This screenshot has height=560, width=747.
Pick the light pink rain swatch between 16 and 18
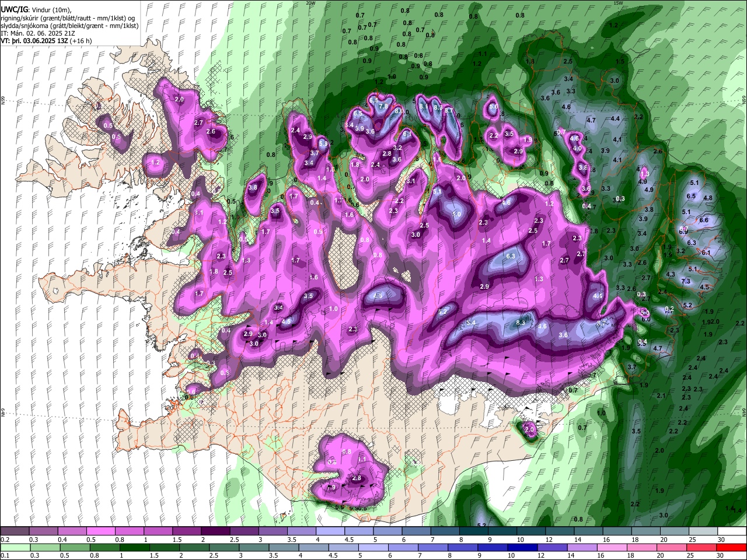[x=613, y=547]
